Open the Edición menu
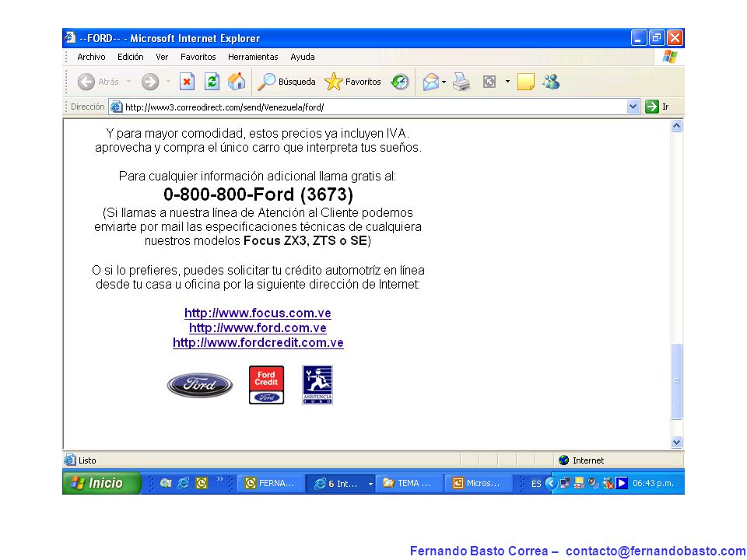Viewport: 747px width, 560px height. tap(131, 57)
